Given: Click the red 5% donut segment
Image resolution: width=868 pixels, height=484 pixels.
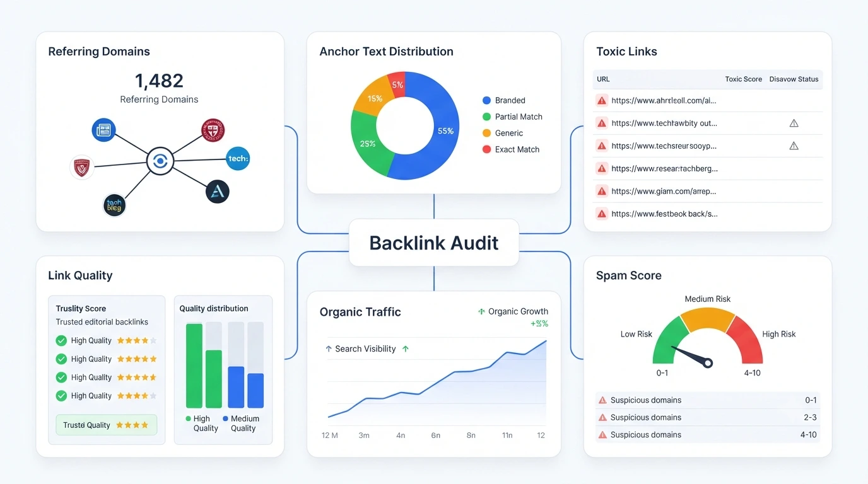Looking at the screenshot, I should coord(397,84).
